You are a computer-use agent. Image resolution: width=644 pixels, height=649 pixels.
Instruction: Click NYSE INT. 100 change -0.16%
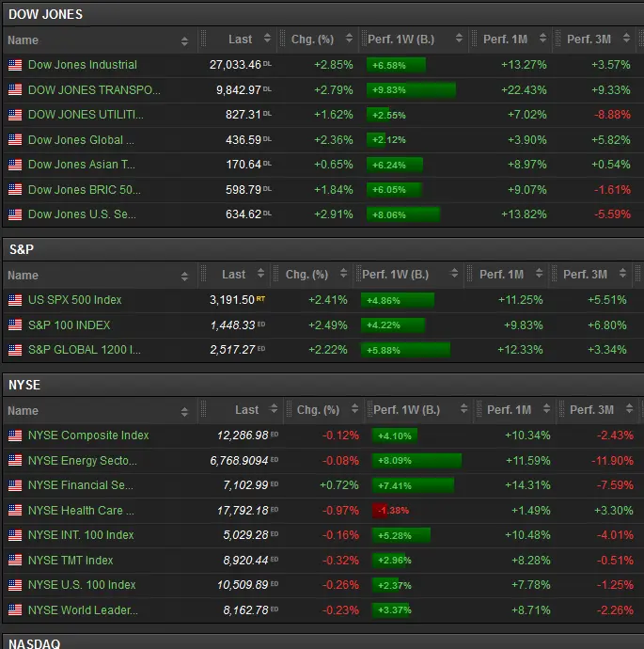pos(341,535)
